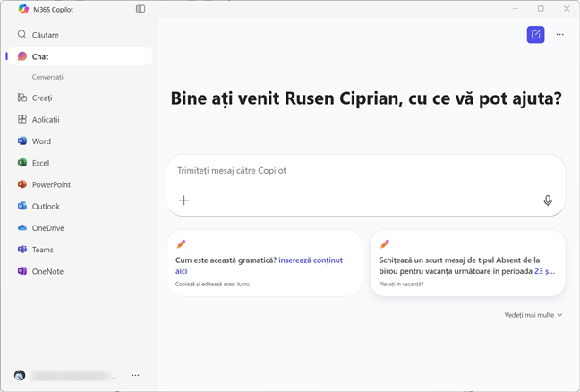Click the pencil icon on the Absent card
Image resolution: width=580 pixels, height=392 pixels.
pyautogui.click(x=384, y=244)
